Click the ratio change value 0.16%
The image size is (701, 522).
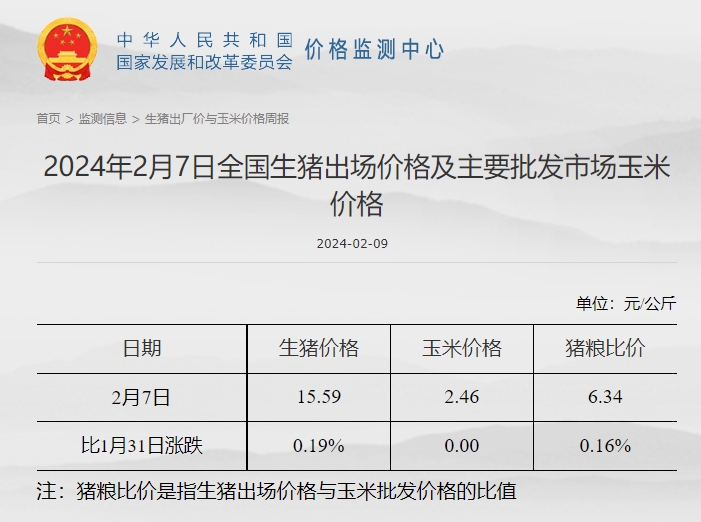(605, 446)
